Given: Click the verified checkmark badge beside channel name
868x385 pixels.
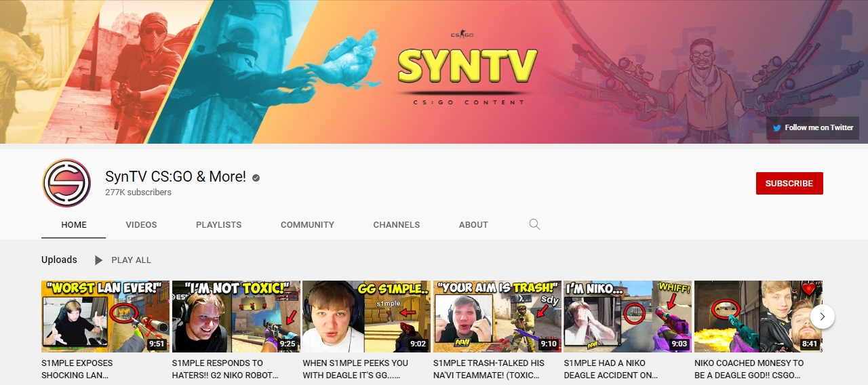Looking at the screenshot, I should click(x=256, y=178).
